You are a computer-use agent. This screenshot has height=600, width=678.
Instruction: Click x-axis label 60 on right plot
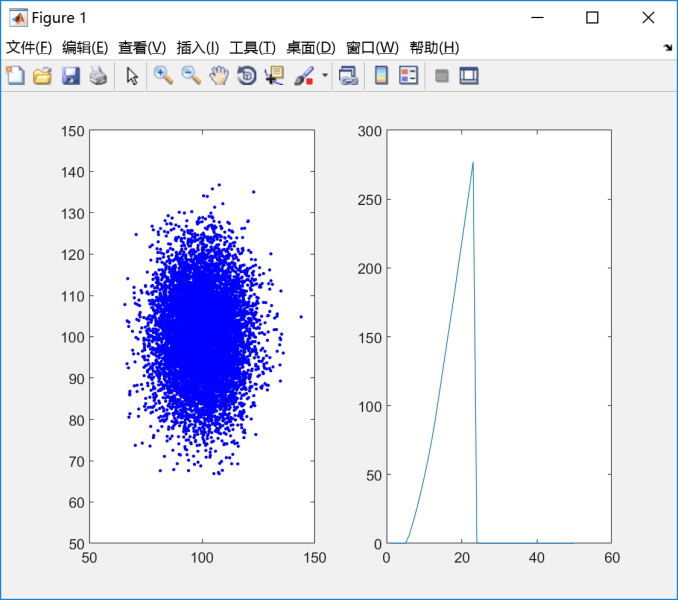pos(612,558)
